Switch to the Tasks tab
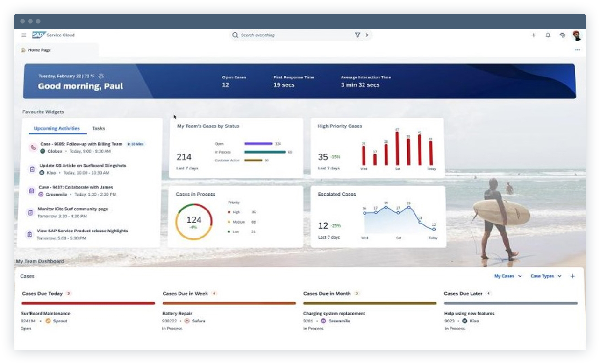Image resolution: width=600 pixels, height=364 pixels. [98, 128]
